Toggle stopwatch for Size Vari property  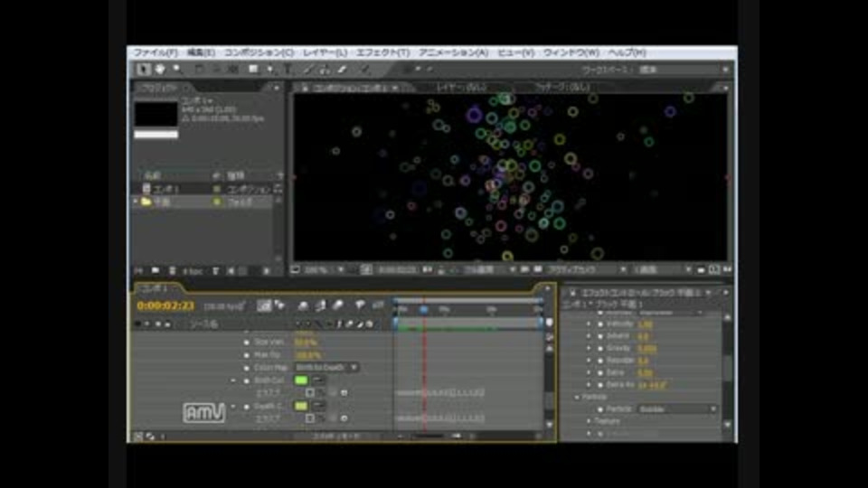246,343
